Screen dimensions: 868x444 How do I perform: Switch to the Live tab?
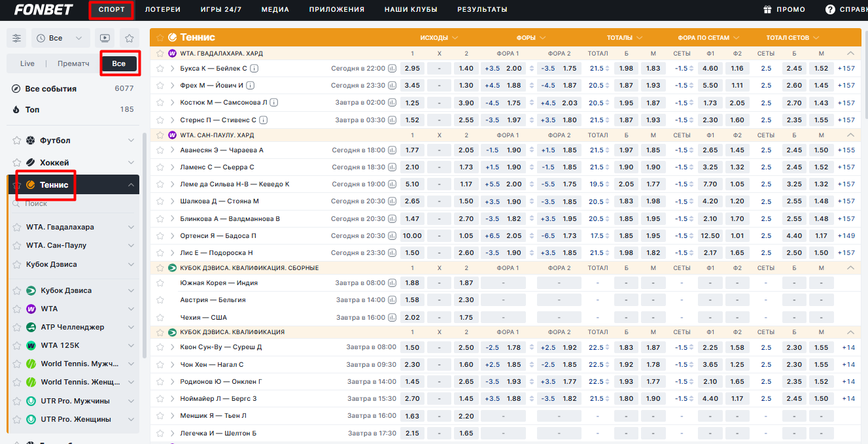pyautogui.click(x=27, y=63)
